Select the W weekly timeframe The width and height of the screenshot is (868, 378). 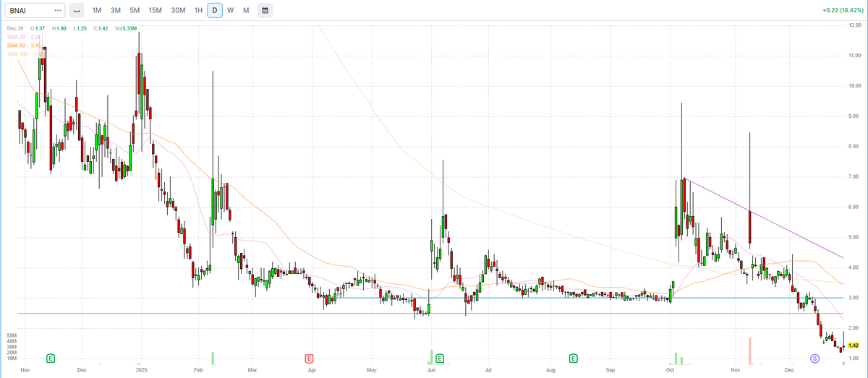click(x=230, y=11)
